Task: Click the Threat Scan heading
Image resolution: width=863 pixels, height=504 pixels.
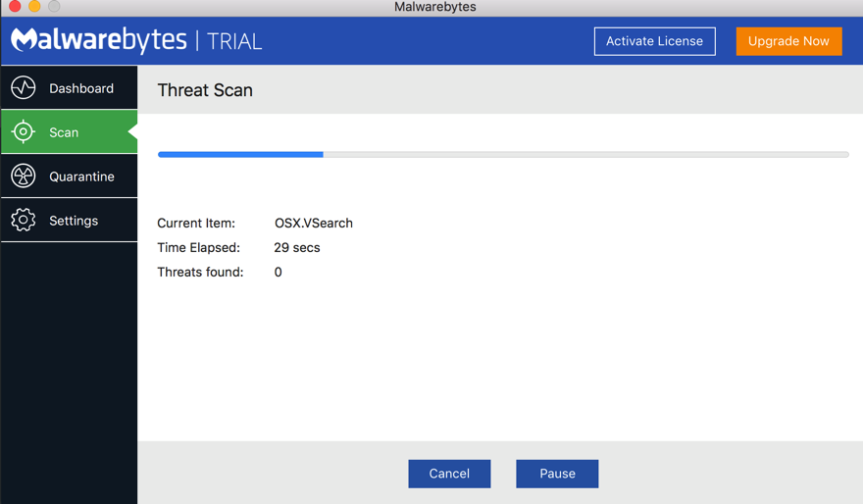Action: click(x=205, y=90)
